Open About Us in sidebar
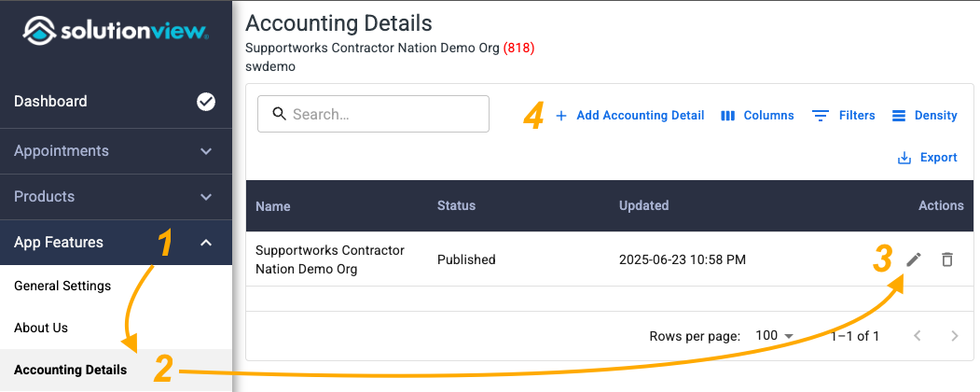Screen dimensions: 980x392 [41, 328]
